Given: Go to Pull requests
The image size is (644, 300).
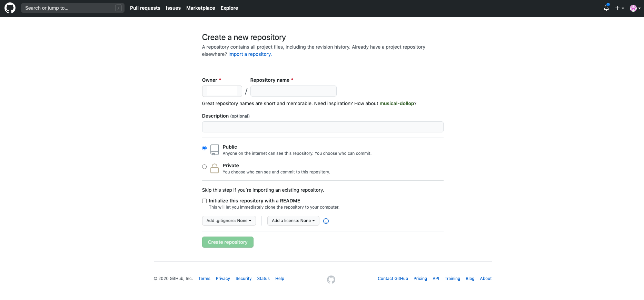Looking at the screenshot, I should 145,8.
